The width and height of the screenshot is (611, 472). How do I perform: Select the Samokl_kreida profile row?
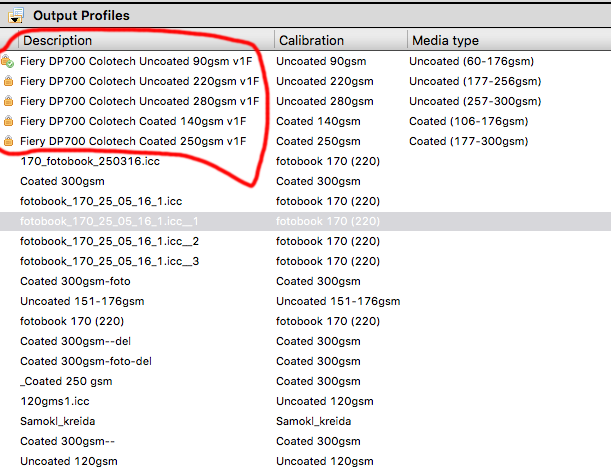point(306,421)
